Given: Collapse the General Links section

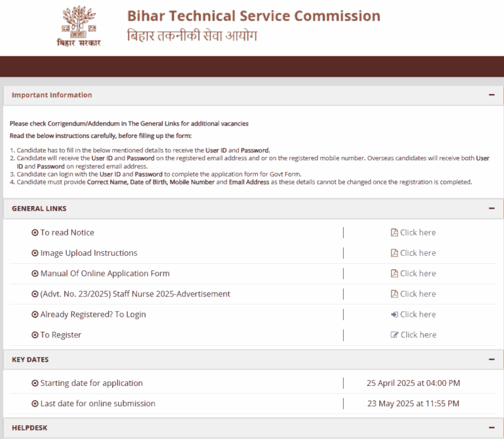Looking at the screenshot, I should pos(492,209).
